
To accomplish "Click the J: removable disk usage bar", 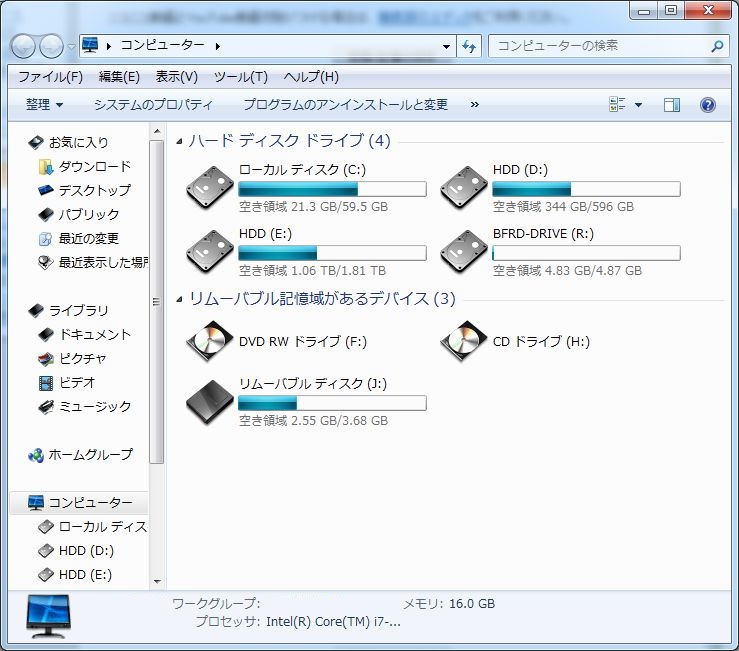I will pyautogui.click(x=332, y=403).
